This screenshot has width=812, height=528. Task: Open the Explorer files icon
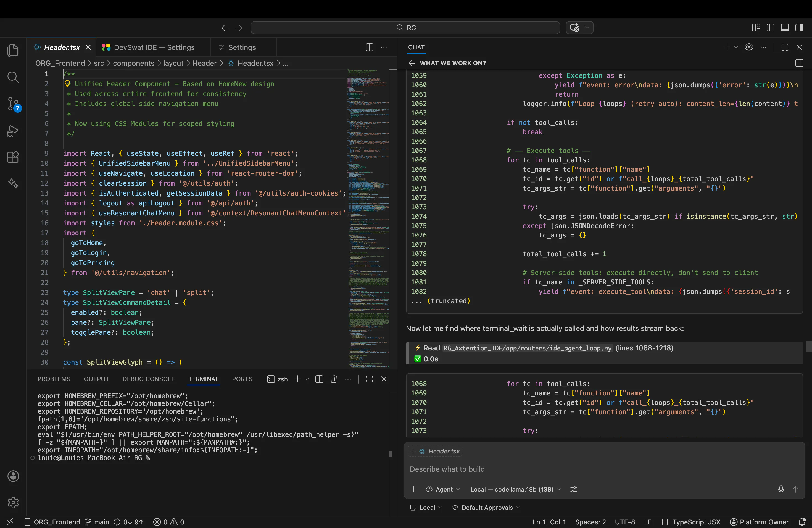[x=13, y=51]
